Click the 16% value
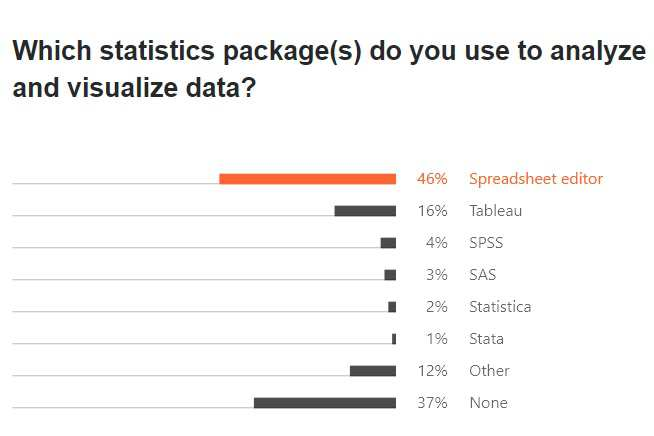Image resolution: width=654 pixels, height=436 pixels. pyautogui.click(x=432, y=211)
